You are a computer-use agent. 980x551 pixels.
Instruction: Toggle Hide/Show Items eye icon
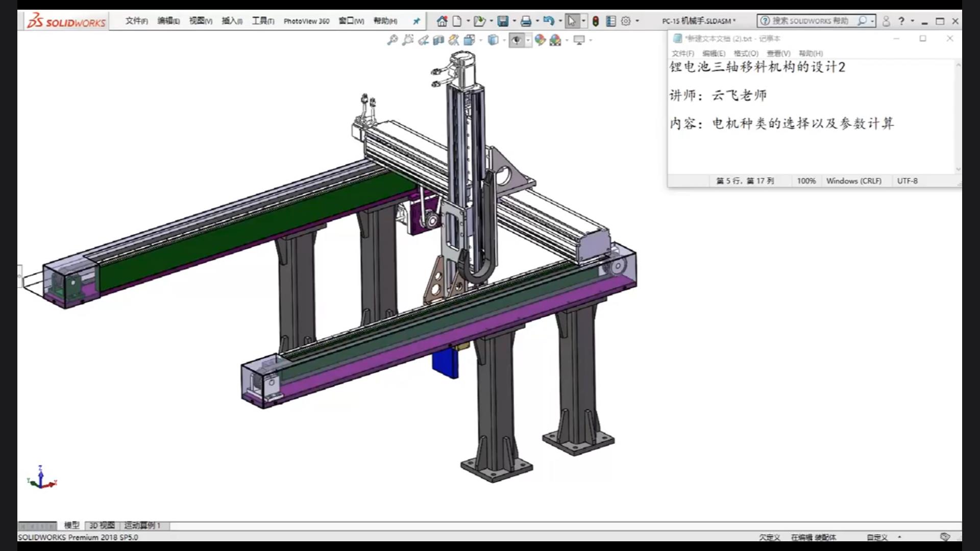(517, 40)
